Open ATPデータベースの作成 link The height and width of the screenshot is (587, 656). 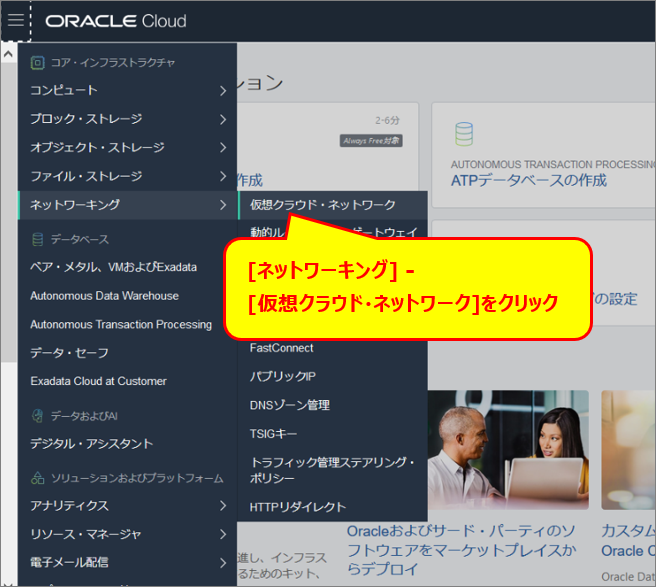pyautogui.click(x=528, y=181)
